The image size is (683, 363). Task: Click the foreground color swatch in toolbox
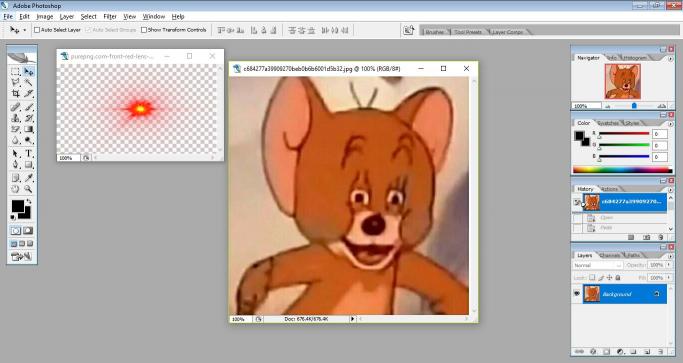coord(17,206)
